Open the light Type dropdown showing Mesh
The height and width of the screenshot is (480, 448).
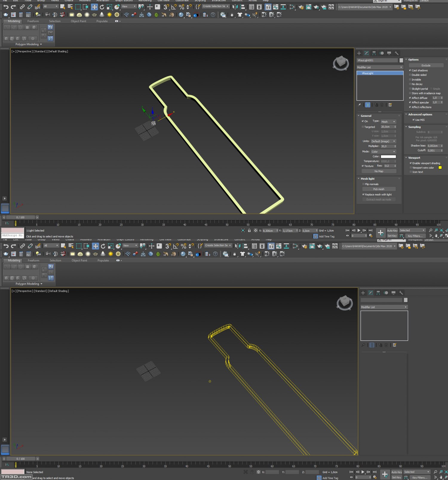[x=388, y=122]
